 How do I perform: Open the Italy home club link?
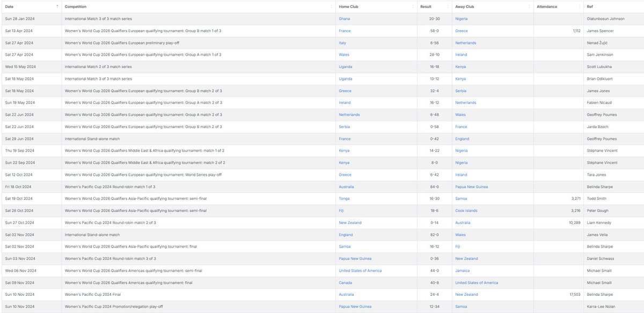pos(342,43)
